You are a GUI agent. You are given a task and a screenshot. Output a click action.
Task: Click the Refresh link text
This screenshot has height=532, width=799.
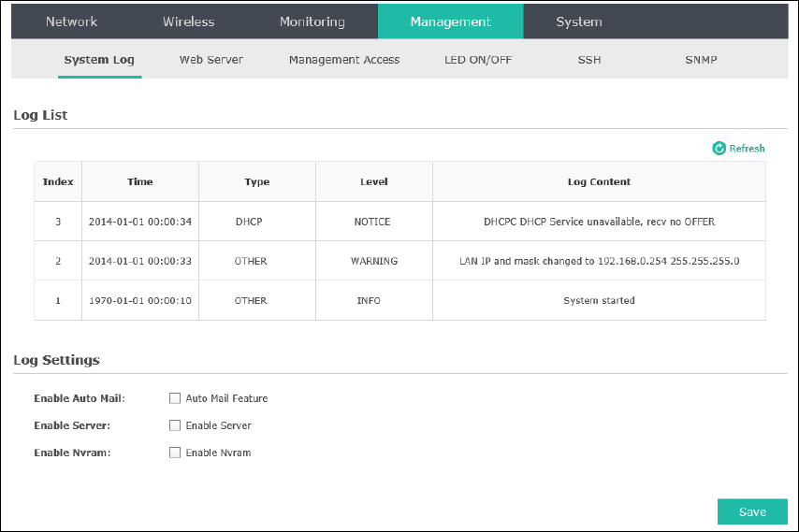point(747,148)
